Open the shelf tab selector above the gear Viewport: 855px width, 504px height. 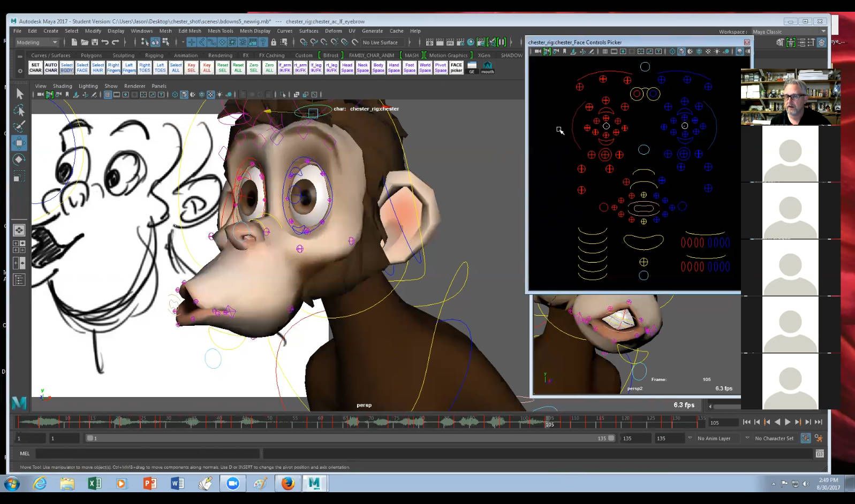[x=20, y=56]
